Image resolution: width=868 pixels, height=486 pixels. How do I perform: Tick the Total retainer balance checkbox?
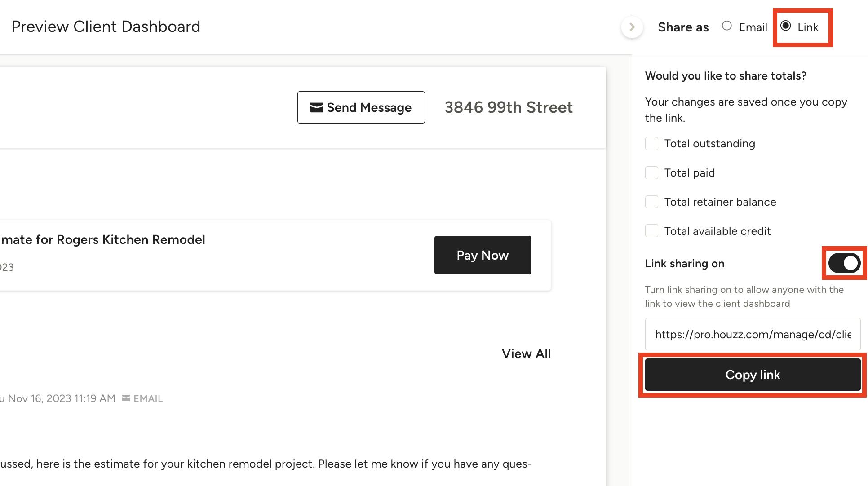coord(651,202)
